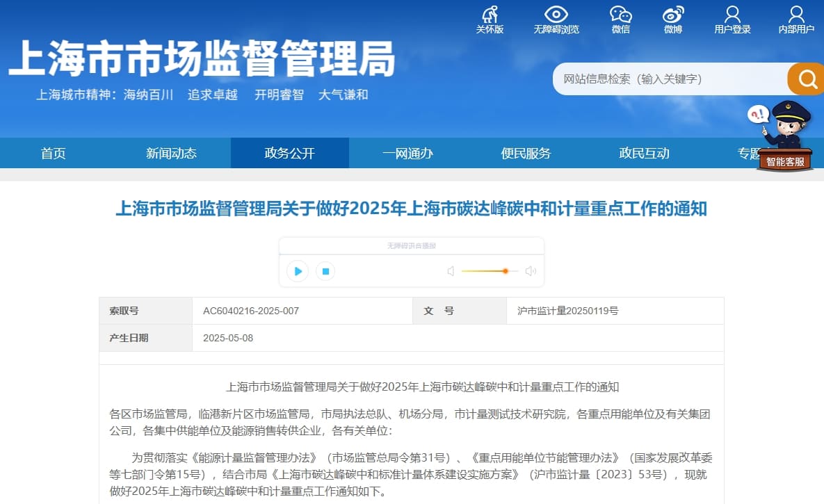
Task: Go to the 首页 home menu
Action: pos(54,154)
